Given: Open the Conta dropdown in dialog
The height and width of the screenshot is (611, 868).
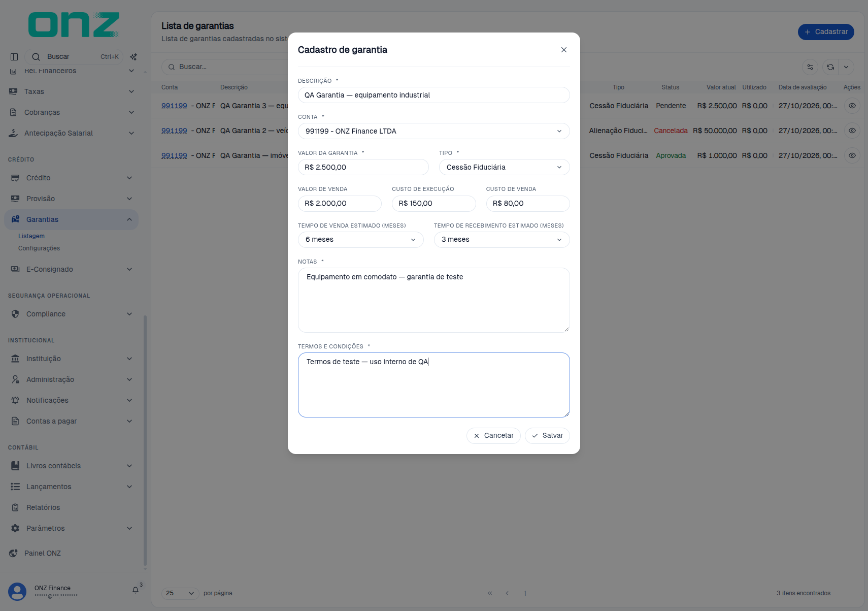Looking at the screenshot, I should click(434, 131).
